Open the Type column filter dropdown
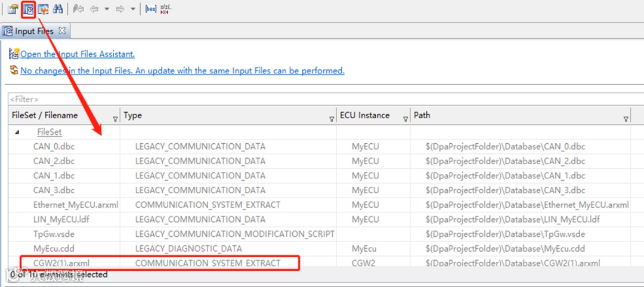This screenshot has height=287, width=644. (x=332, y=119)
